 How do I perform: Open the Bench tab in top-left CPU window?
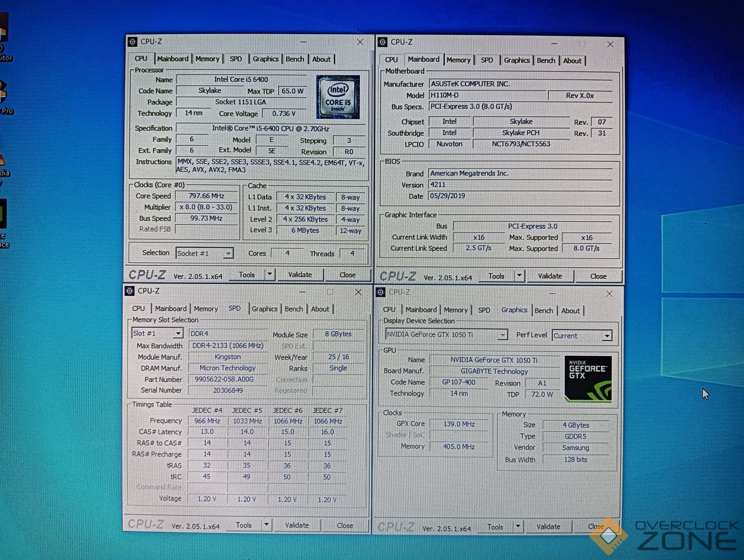point(295,59)
